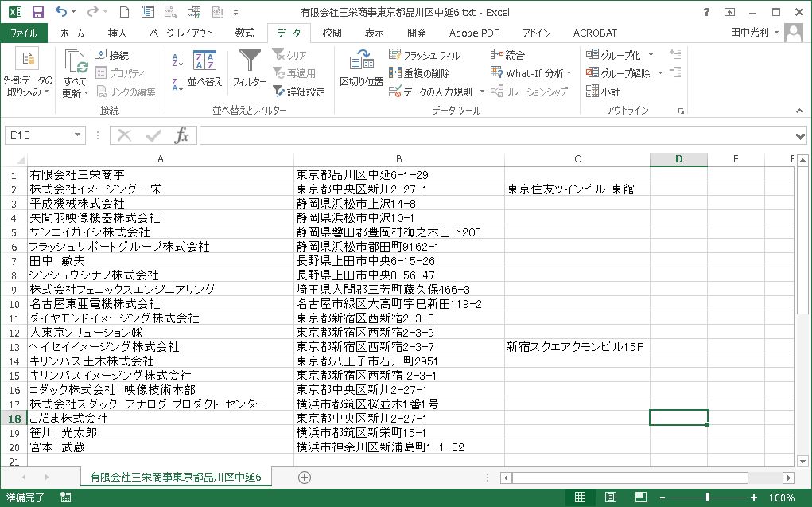Open advanced filter settings (詳細設定)
The height and width of the screenshot is (507, 812).
click(299, 92)
